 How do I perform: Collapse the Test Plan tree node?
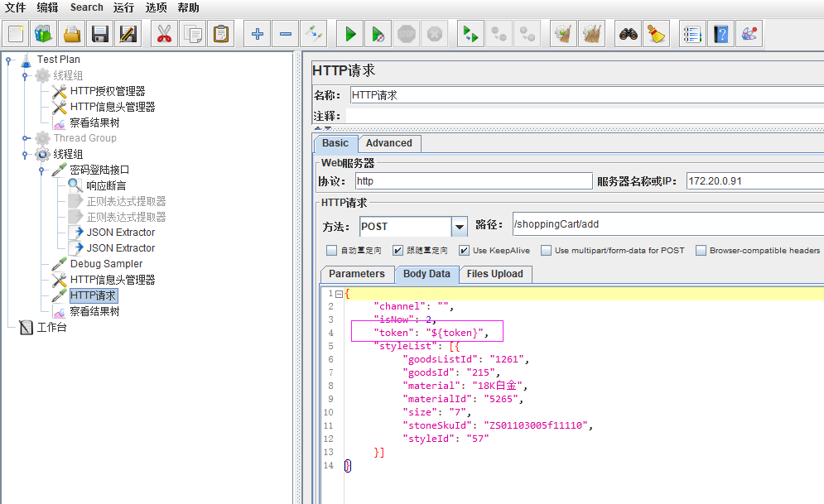click(x=9, y=60)
